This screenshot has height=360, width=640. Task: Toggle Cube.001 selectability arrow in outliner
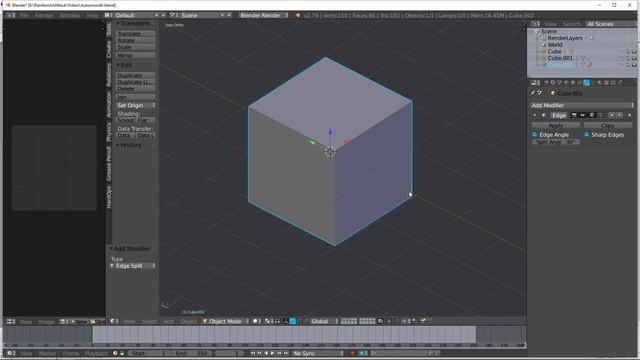pos(627,58)
